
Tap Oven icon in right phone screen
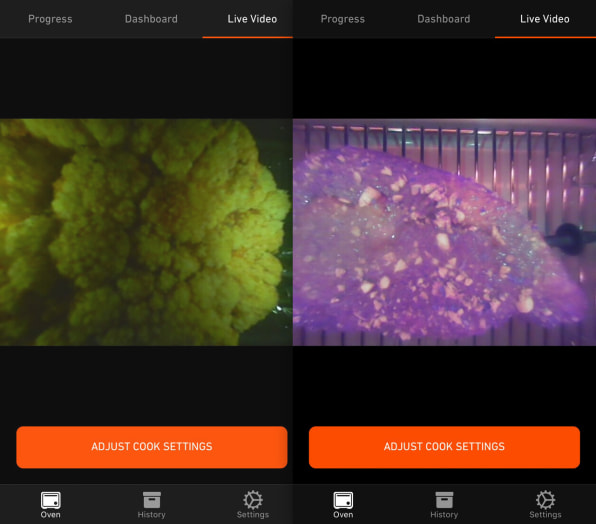pos(343,500)
